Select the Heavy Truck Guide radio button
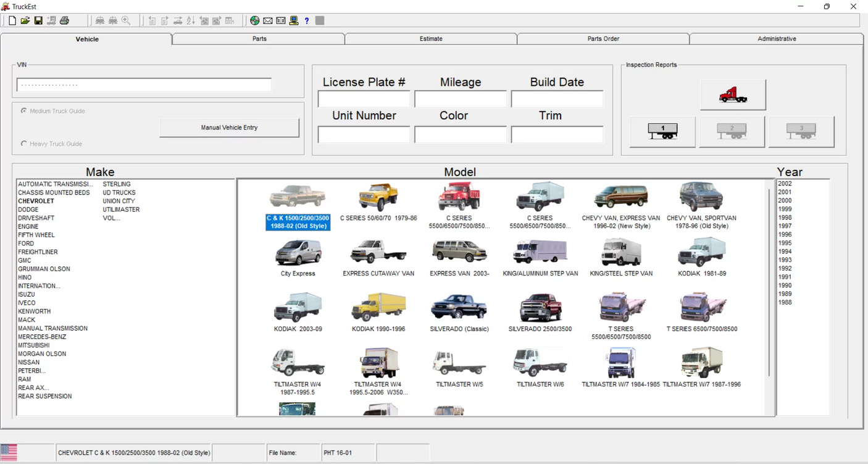 coord(23,143)
